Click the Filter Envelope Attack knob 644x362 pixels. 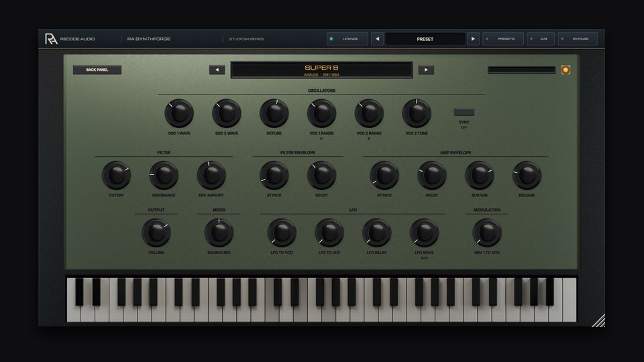pyautogui.click(x=274, y=175)
